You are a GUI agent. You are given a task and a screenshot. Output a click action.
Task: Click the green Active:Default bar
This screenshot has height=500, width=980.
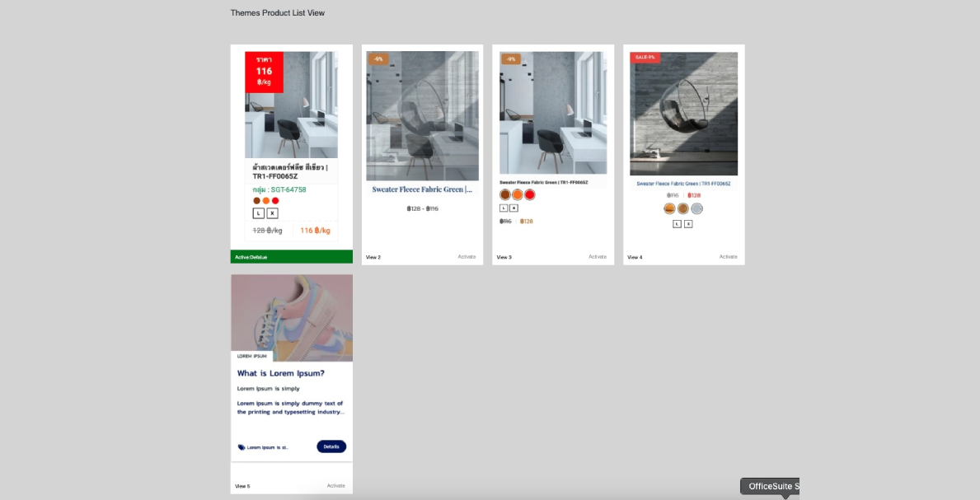pyautogui.click(x=291, y=257)
